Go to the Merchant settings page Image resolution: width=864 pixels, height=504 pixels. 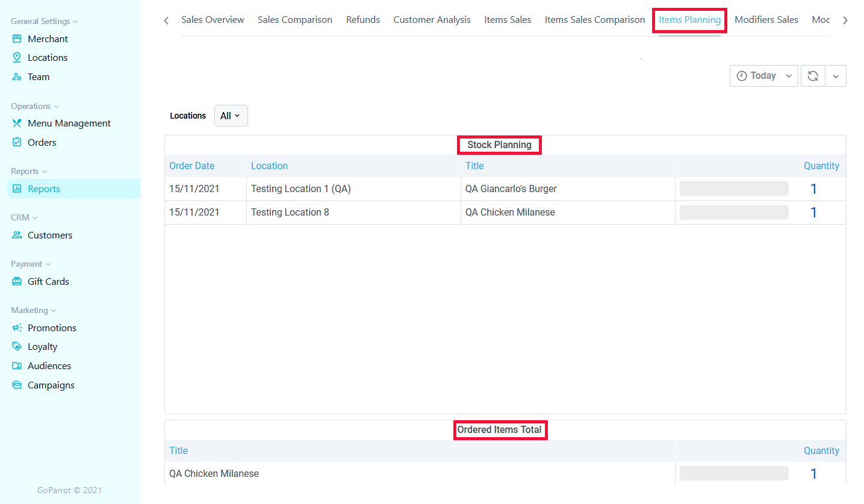pos(48,39)
